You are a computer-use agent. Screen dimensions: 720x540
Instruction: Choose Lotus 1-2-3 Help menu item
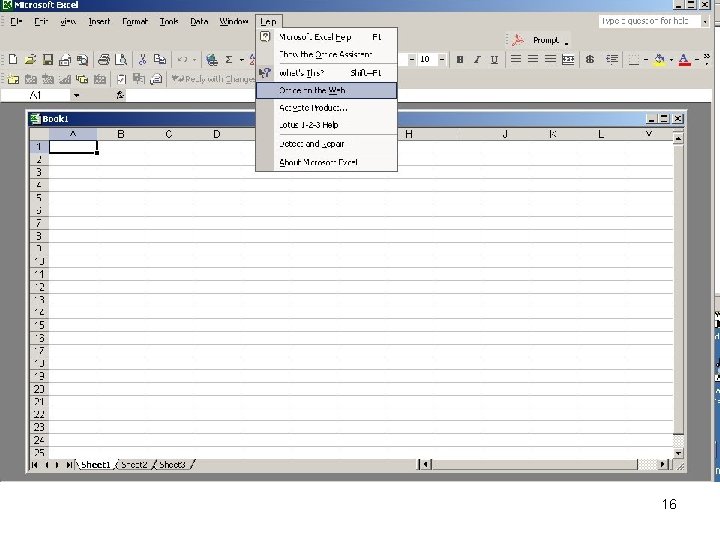(326, 125)
